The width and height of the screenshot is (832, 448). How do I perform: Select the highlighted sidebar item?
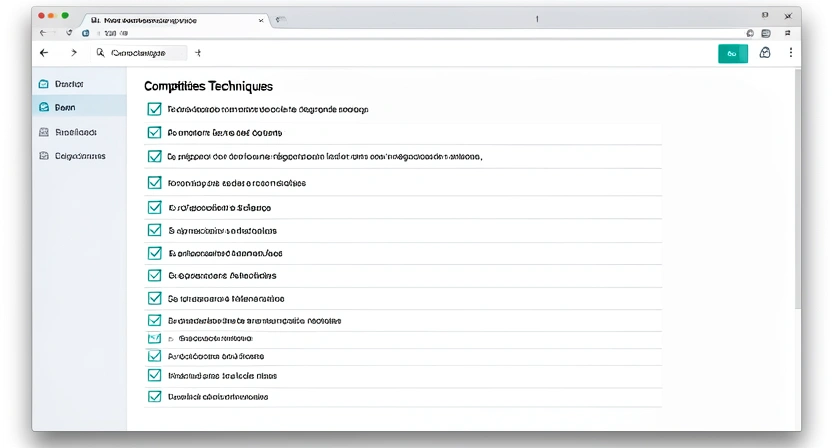click(79, 107)
